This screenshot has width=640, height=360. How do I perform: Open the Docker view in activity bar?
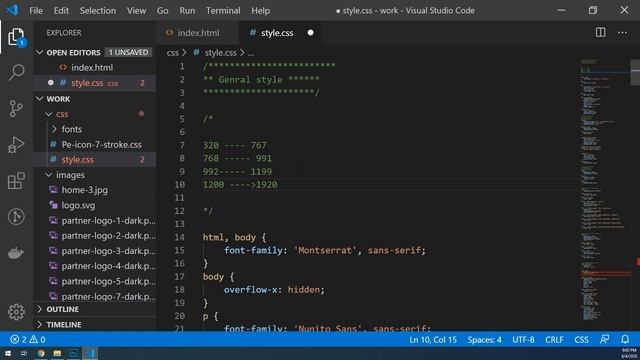click(x=16, y=253)
